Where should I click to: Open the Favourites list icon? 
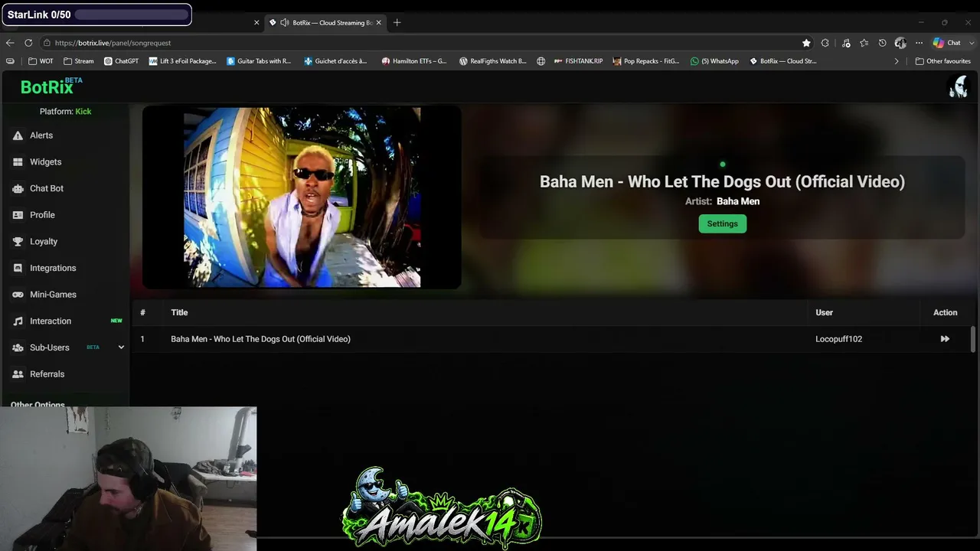(x=864, y=43)
